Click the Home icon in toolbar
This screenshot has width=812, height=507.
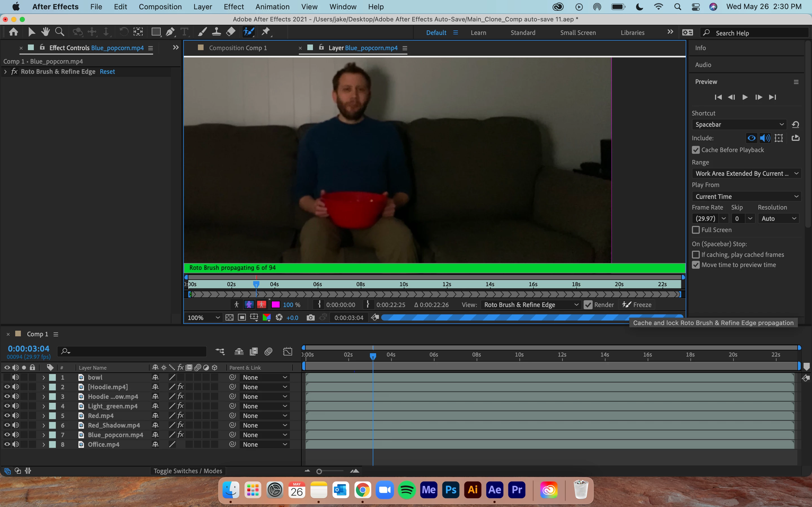14,32
